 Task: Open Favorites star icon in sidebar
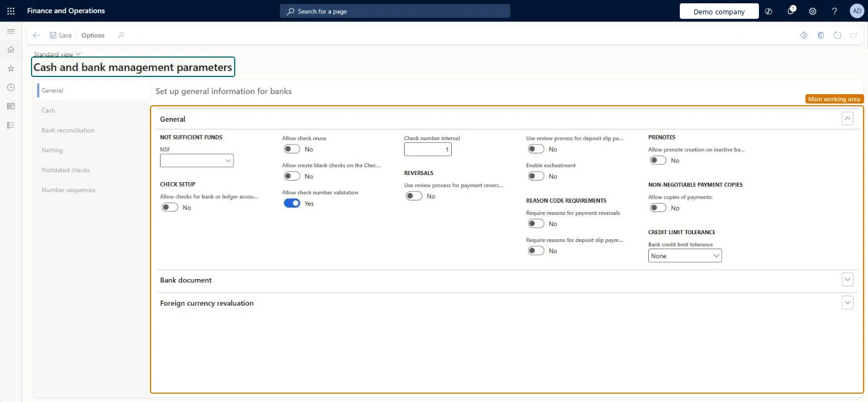click(11, 69)
